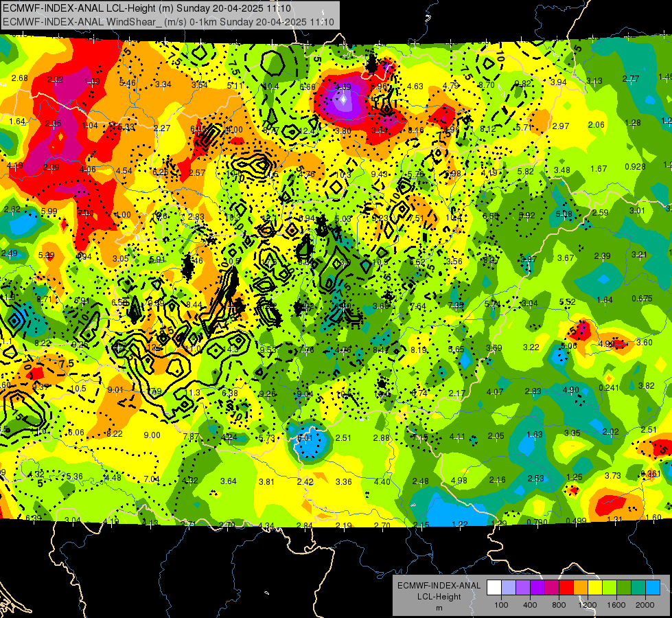Click the map value 2.77
672x618 pixels.
click(x=631, y=78)
